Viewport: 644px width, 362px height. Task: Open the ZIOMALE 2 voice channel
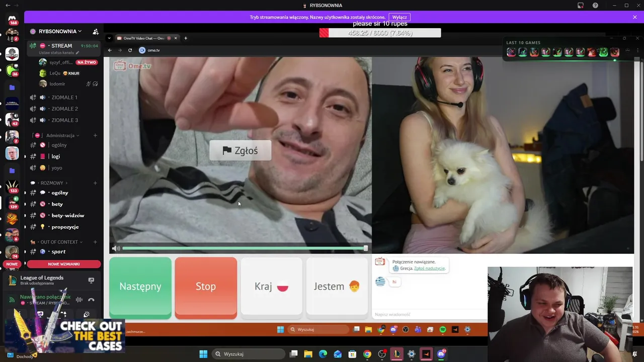coord(64,109)
